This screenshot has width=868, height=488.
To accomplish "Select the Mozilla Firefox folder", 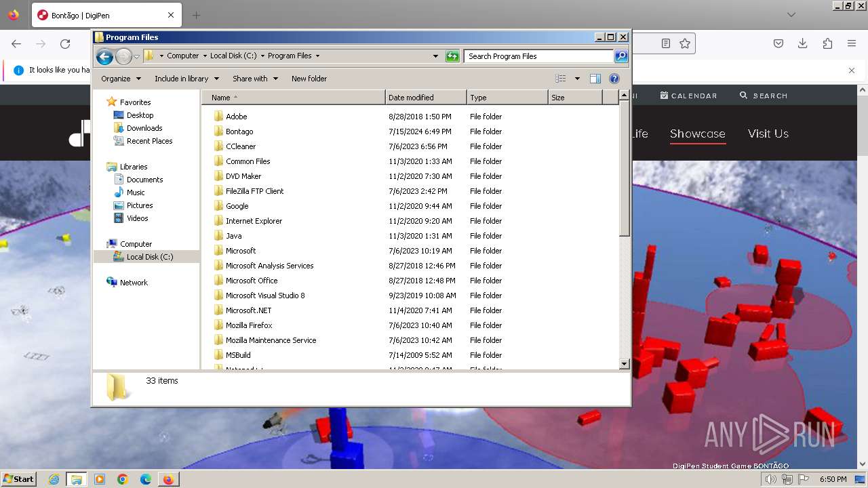I will pyautogui.click(x=249, y=325).
